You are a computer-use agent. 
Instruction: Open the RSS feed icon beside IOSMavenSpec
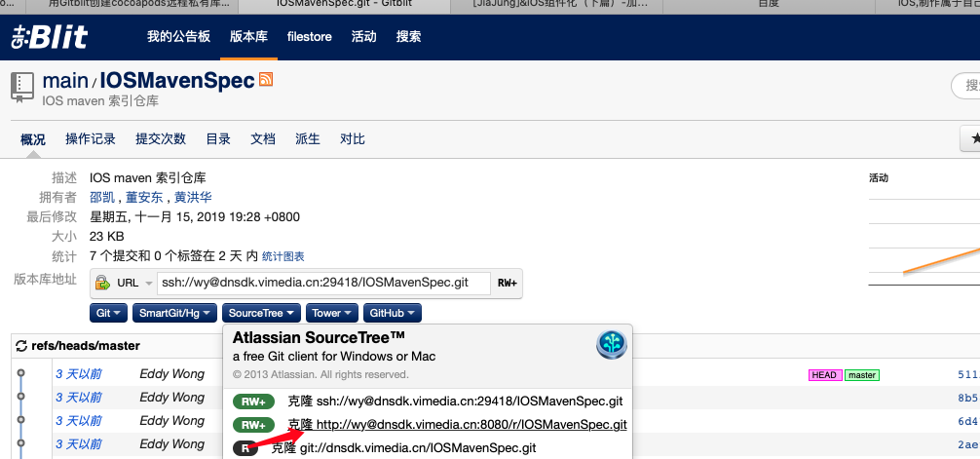tap(266, 79)
